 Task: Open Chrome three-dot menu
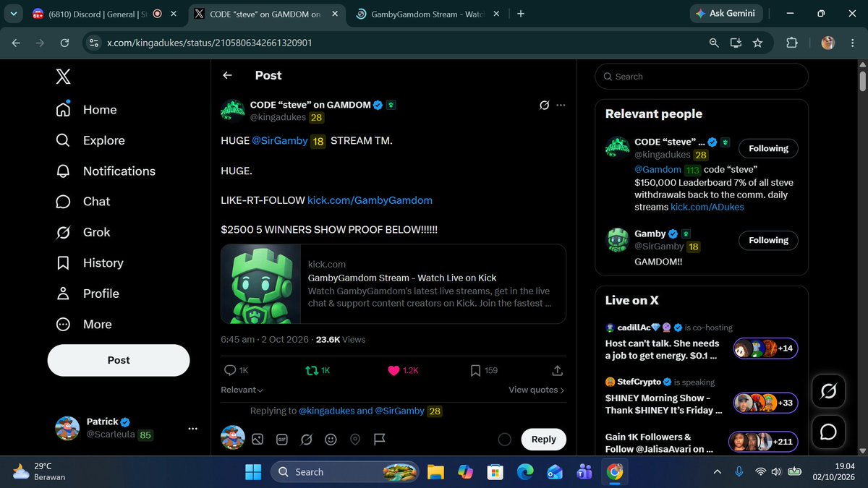tap(852, 43)
